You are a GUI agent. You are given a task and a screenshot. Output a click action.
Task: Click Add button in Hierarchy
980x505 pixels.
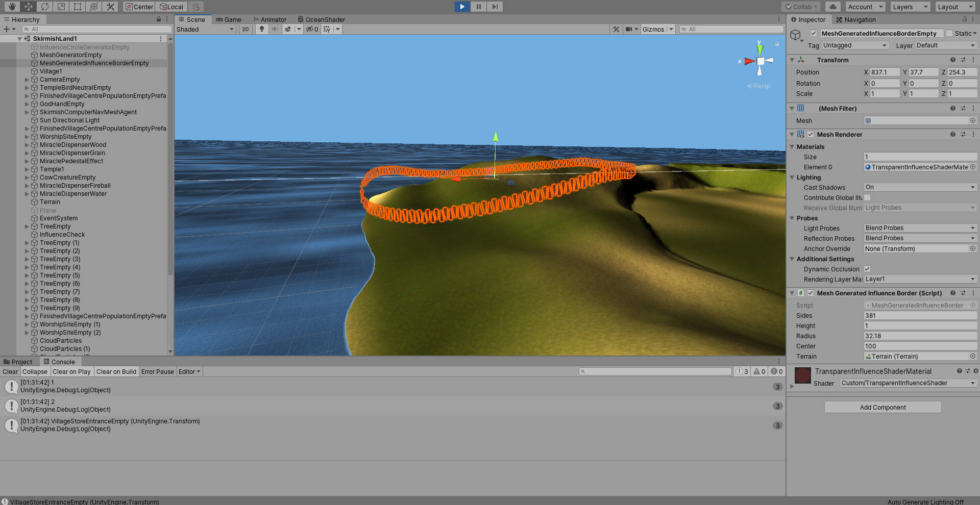(x=9, y=29)
